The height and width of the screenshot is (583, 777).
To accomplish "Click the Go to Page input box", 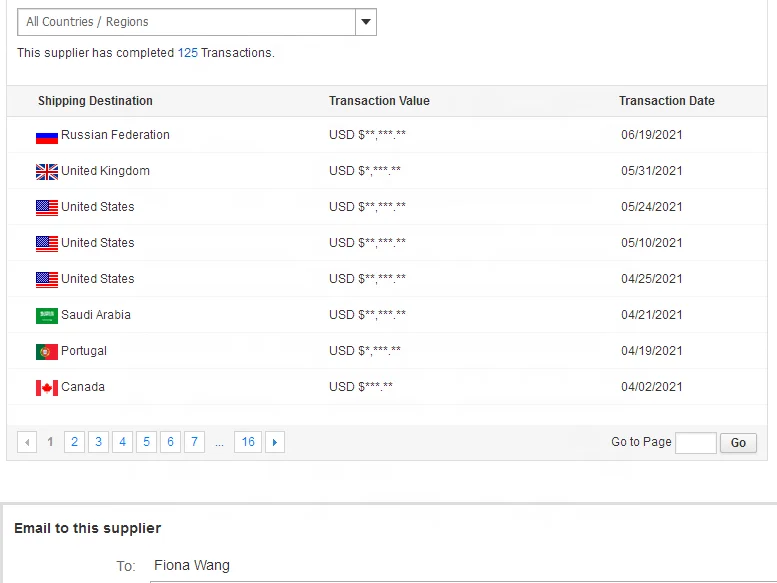I will [696, 443].
